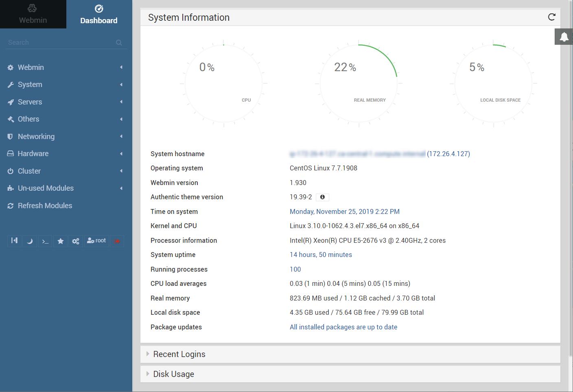The image size is (573, 392).
Task: Expand the Servers category arrow
Action: tap(121, 102)
